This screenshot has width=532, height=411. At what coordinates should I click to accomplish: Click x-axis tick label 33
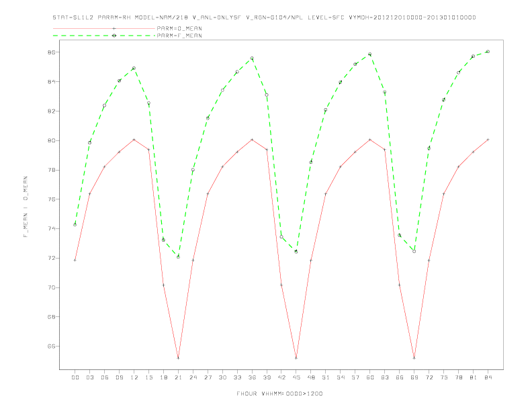click(238, 377)
